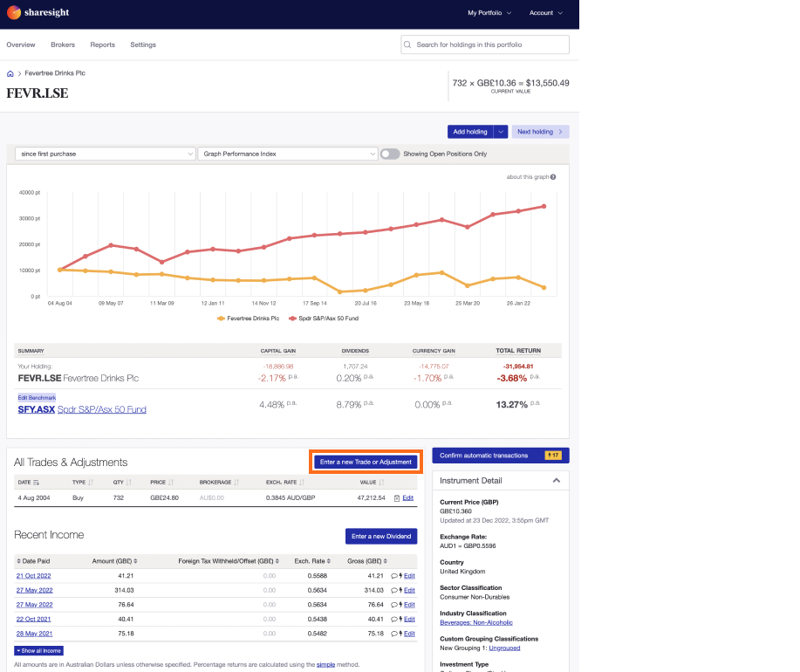Click the last red data point on graph
The width and height of the screenshot is (800, 672).
(x=544, y=207)
